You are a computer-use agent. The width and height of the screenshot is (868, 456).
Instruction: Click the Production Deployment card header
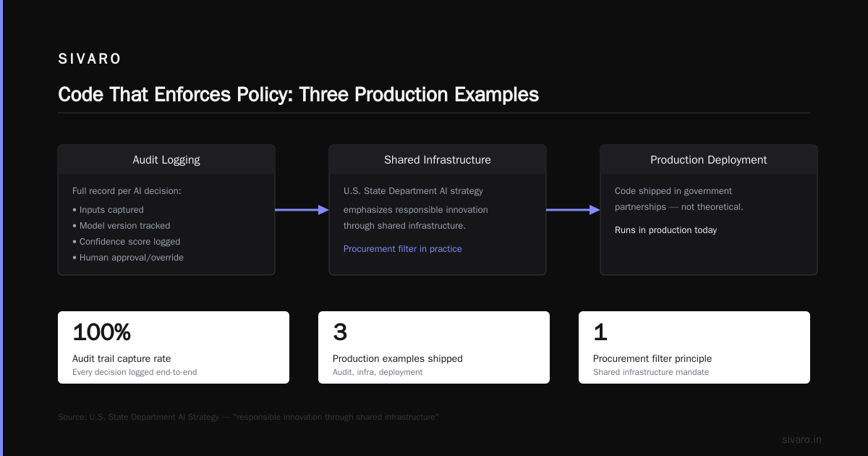tap(709, 160)
